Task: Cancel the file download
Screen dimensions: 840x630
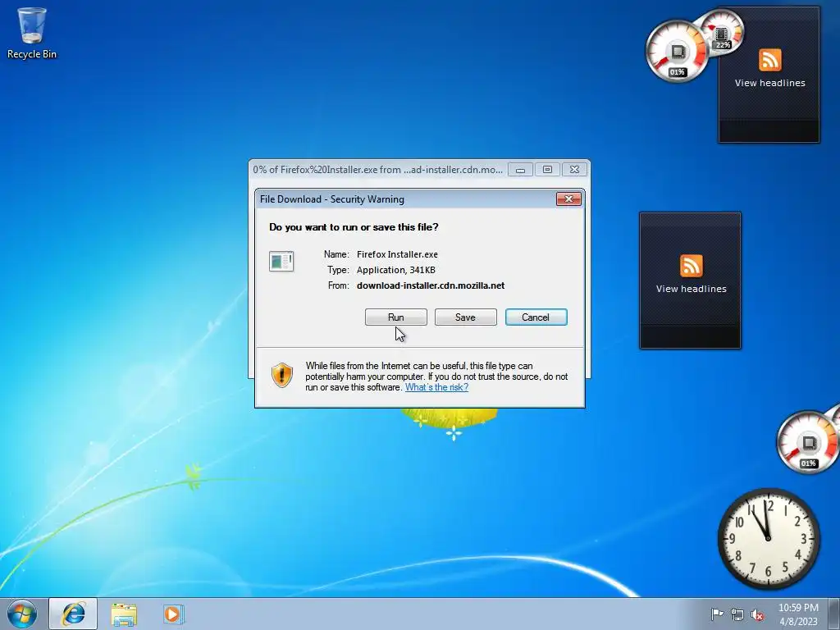Action: tap(536, 317)
